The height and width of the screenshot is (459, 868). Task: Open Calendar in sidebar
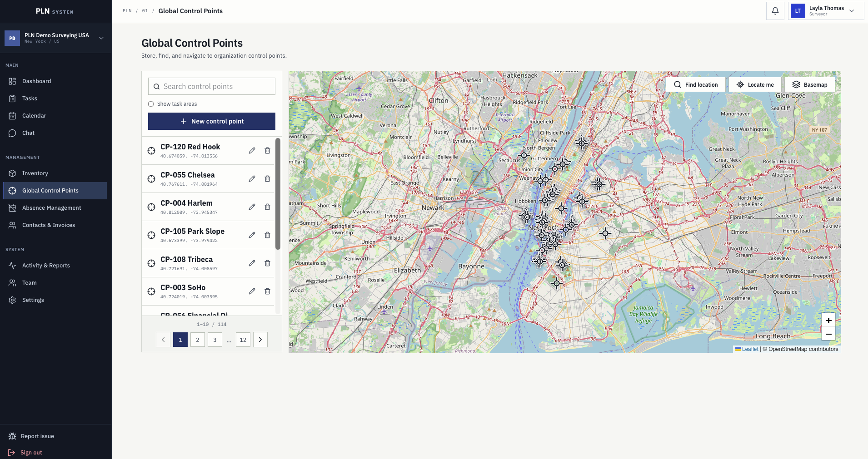pyautogui.click(x=55, y=116)
